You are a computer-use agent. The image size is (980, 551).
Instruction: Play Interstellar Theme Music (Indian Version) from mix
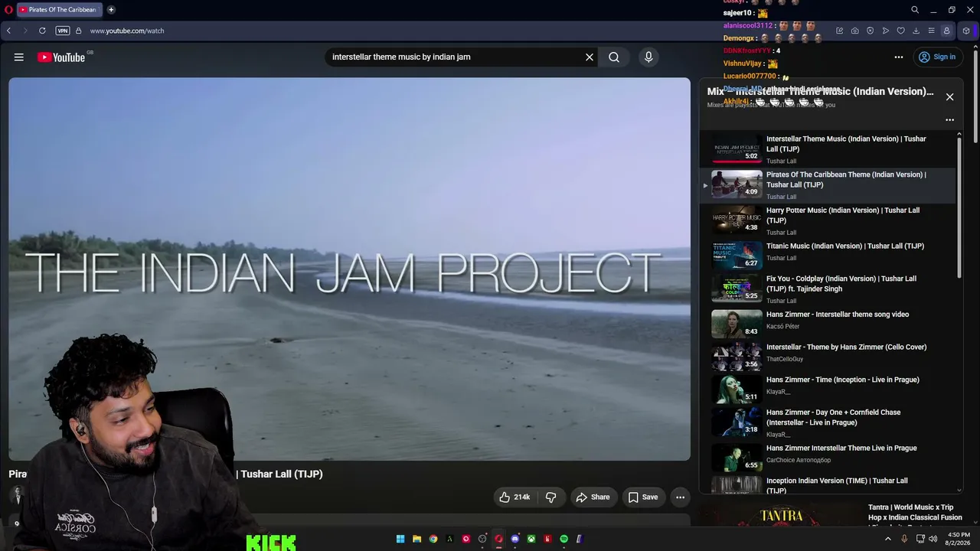pos(828,149)
